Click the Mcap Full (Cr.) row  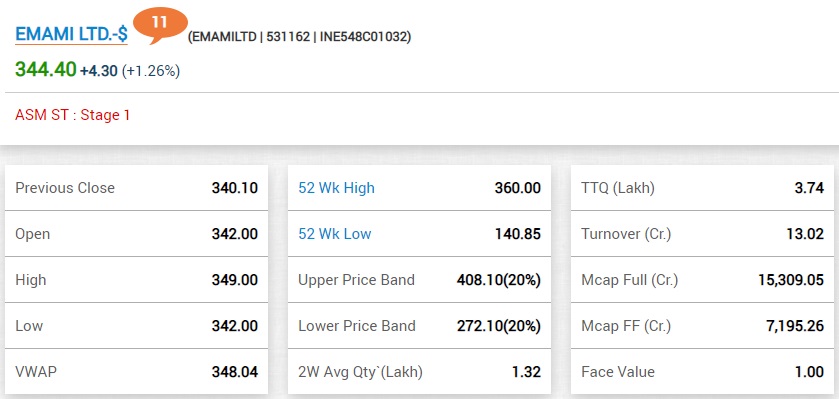(x=703, y=280)
